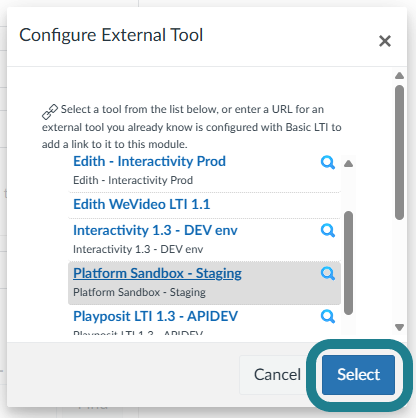The width and height of the screenshot is (416, 418).
Task: Click the dialog's outer scrollbar thumb
Action: pos(399,152)
